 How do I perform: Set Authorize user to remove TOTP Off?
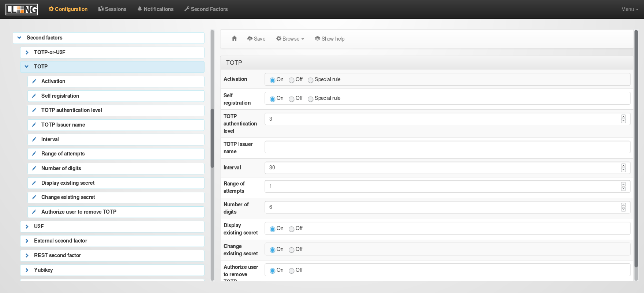tap(291, 271)
